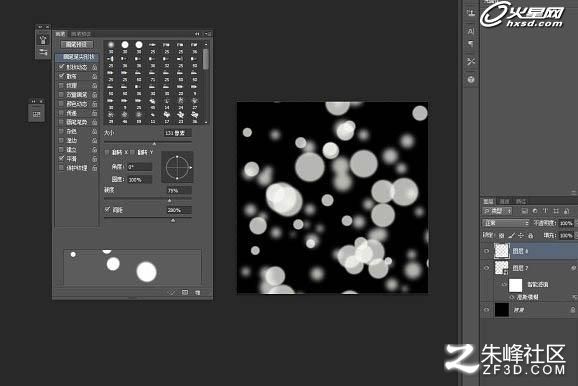This screenshot has height=386, width=578.
Task: Open the brush presets panel icon with brush cup
Action: [43, 40]
